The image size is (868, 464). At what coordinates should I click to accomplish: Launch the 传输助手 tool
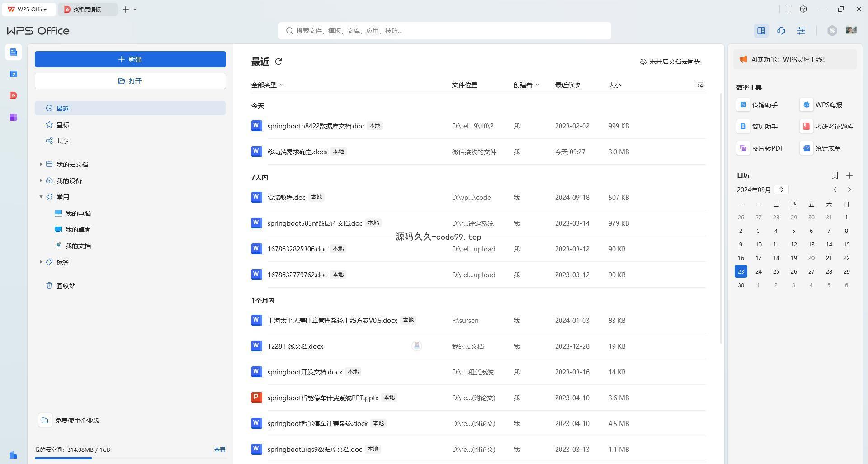757,105
